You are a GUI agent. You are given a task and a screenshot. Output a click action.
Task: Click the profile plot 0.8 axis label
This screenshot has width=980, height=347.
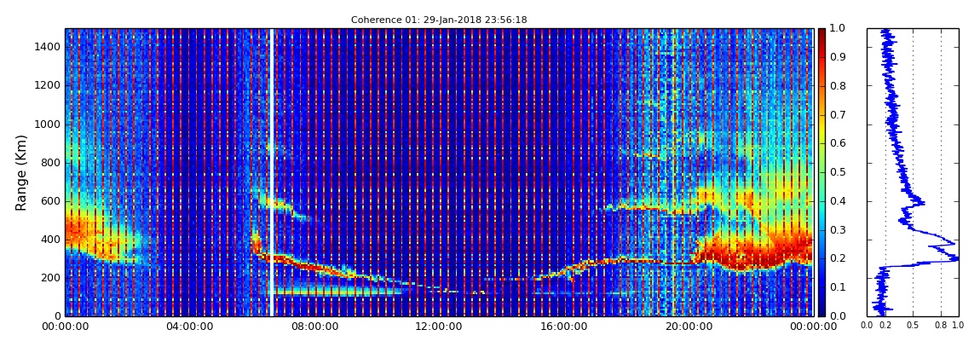pyautogui.click(x=942, y=325)
